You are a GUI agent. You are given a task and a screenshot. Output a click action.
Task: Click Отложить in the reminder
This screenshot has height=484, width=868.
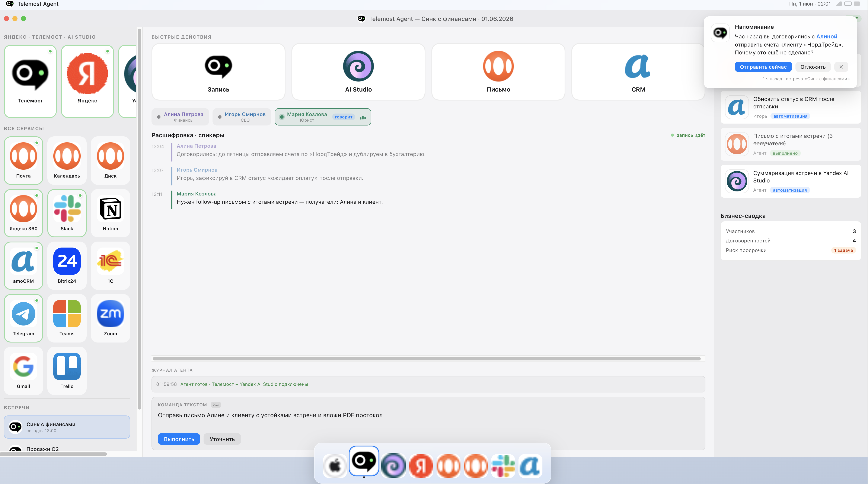(x=813, y=67)
